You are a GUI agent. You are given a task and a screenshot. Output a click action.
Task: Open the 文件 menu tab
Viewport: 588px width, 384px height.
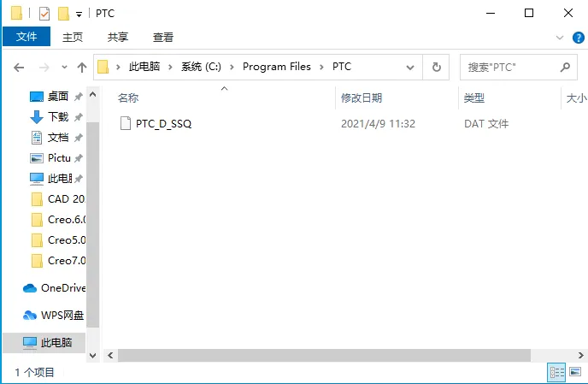pyautogui.click(x=26, y=37)
